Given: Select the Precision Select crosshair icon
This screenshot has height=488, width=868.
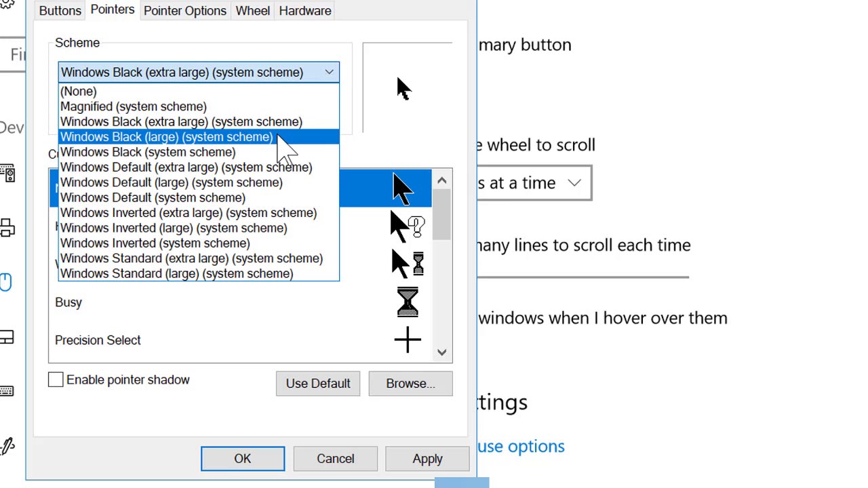Looking at the screenshot, I should (x=408, y=340).
